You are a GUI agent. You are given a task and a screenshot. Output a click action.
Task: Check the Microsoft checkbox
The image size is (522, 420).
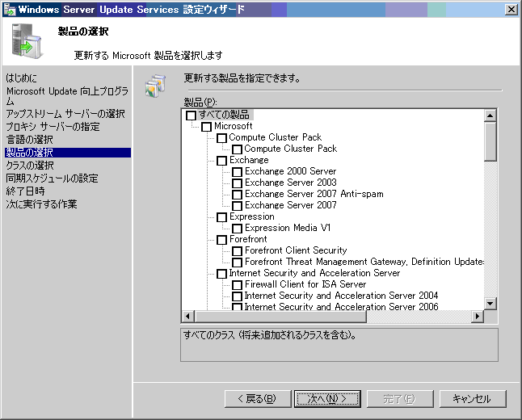click(x=206, y=127)
